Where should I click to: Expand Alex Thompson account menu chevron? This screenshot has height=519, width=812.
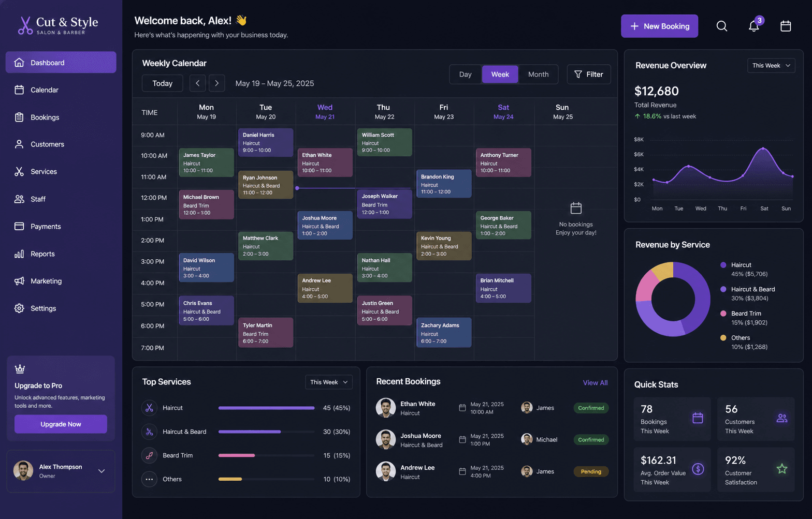click(102, 471)
